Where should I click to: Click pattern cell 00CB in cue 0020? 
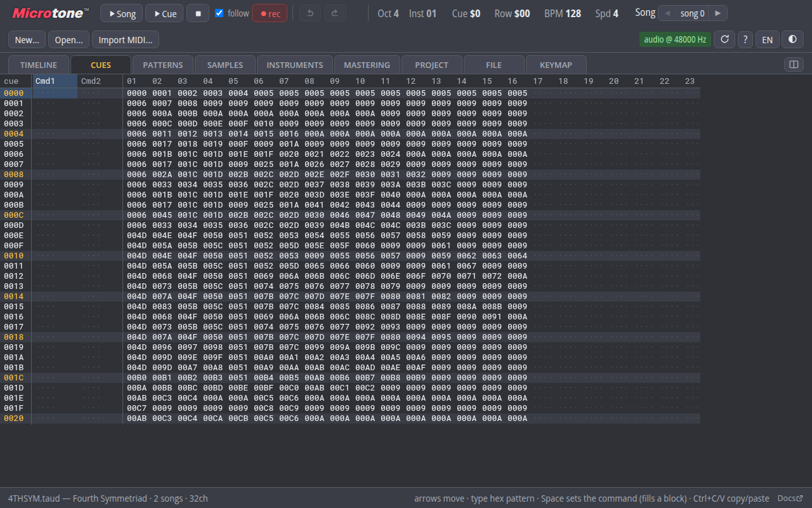pyautogui.click(x=238, y=418)
